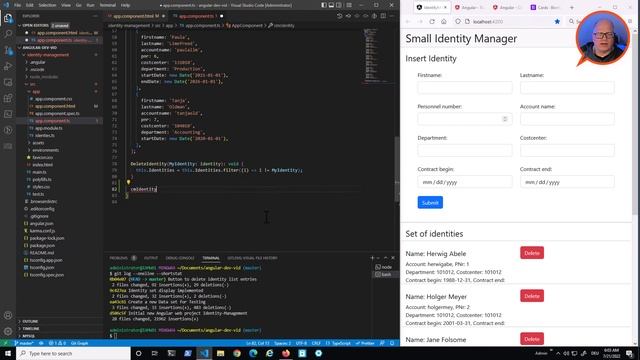Open Chrome from the taskbar
The width and height of the screenshot is (640, 360).
click(237, 353)
